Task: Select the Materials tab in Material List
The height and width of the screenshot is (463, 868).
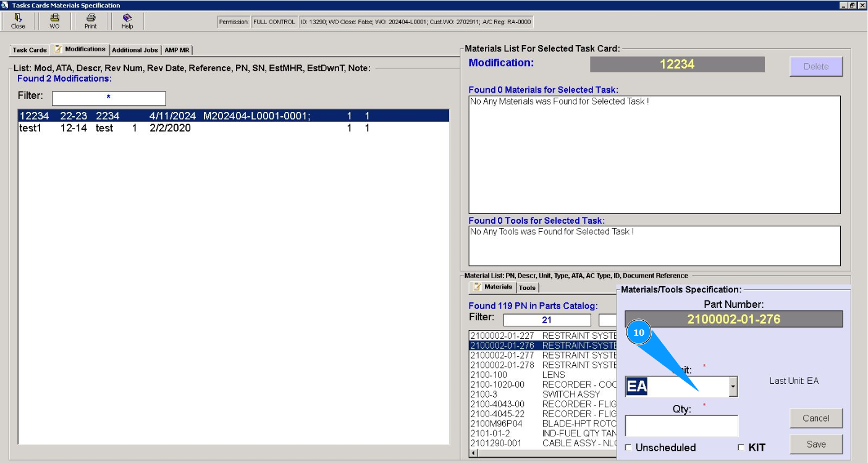Action: 493,287
